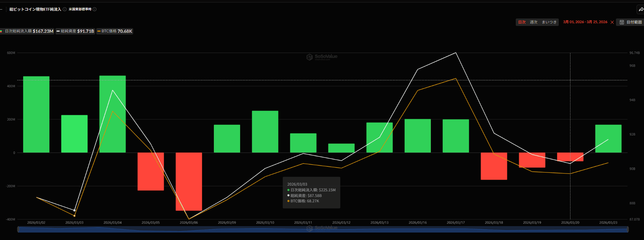Viewport: 644px width, 240px height.
Task: Switch to 週次 weekly view
Action: coord(534,22)
